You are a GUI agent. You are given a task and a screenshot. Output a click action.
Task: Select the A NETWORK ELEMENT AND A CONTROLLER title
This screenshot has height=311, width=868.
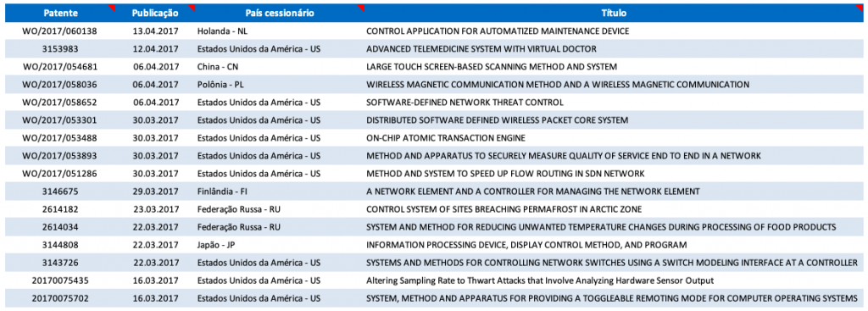pos(533,192)
